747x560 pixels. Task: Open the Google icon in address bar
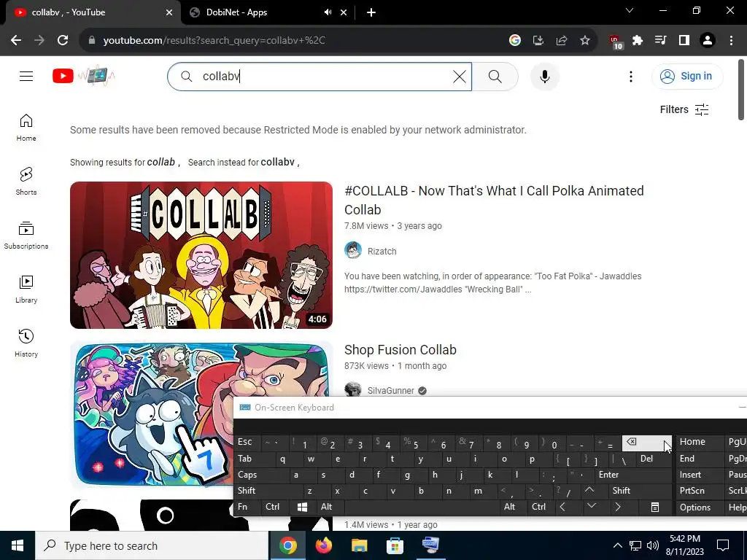coord(514,41)
